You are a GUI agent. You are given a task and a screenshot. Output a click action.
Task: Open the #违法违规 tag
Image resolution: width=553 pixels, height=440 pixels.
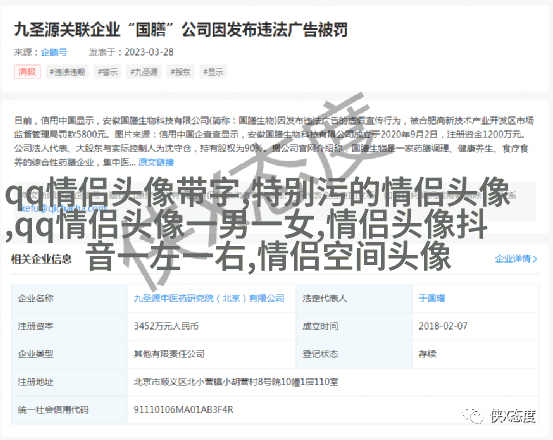click(x=67, y=72)
